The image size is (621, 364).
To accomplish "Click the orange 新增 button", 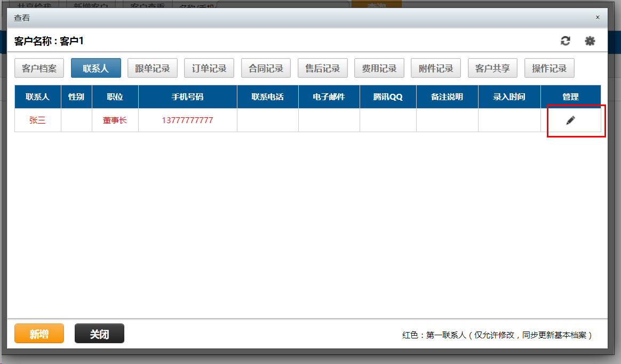I will point(39,334).
